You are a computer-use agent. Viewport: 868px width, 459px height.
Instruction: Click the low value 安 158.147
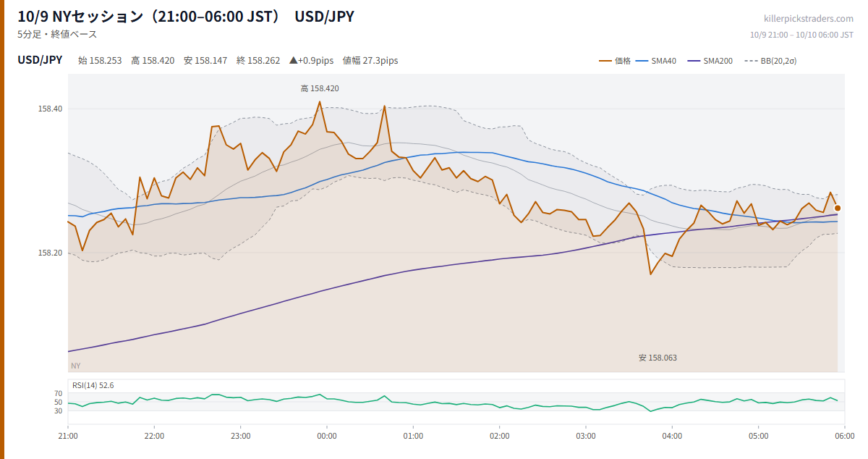(x=205, y=61)
